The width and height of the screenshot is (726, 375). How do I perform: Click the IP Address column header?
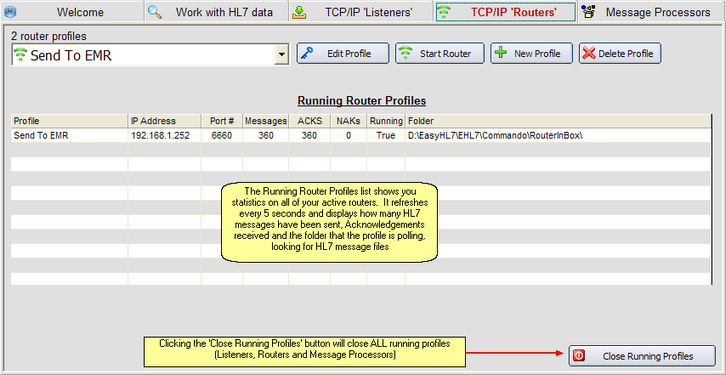[x=165, y=121]
